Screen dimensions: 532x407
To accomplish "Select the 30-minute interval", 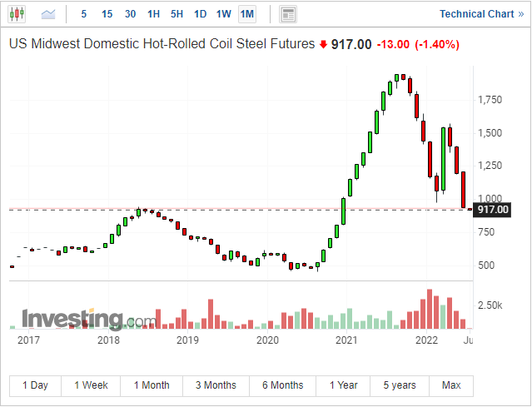I will [x=130, y=14].
